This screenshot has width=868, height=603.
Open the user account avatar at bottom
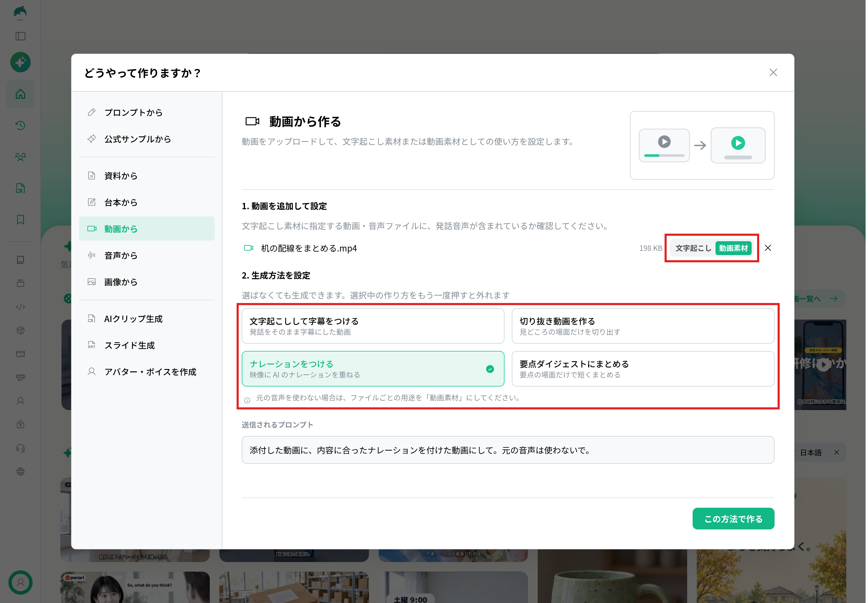(x=20, y=582)
